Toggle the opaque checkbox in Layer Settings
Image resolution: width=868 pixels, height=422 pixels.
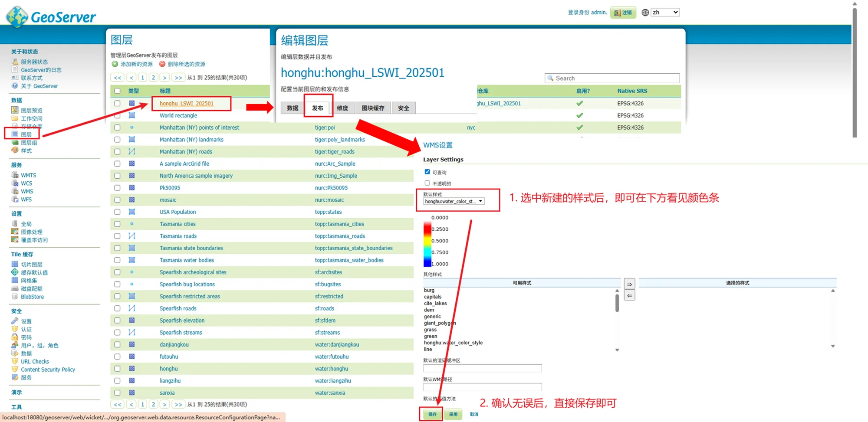(x=427, y=183)
